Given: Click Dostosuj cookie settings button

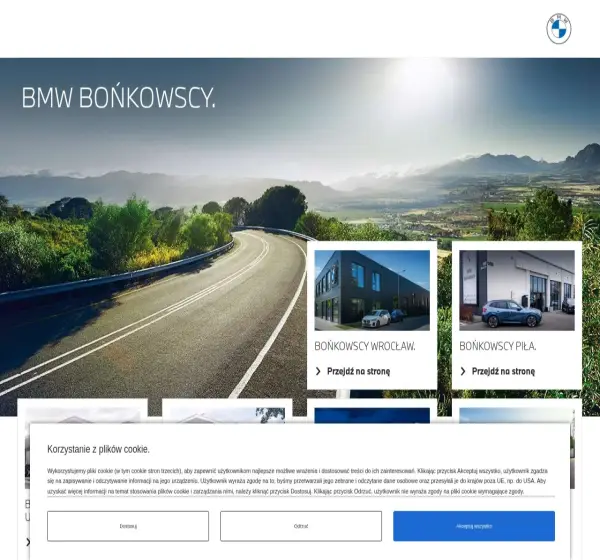Looking at the screenshot, I should tap(128, 526).
